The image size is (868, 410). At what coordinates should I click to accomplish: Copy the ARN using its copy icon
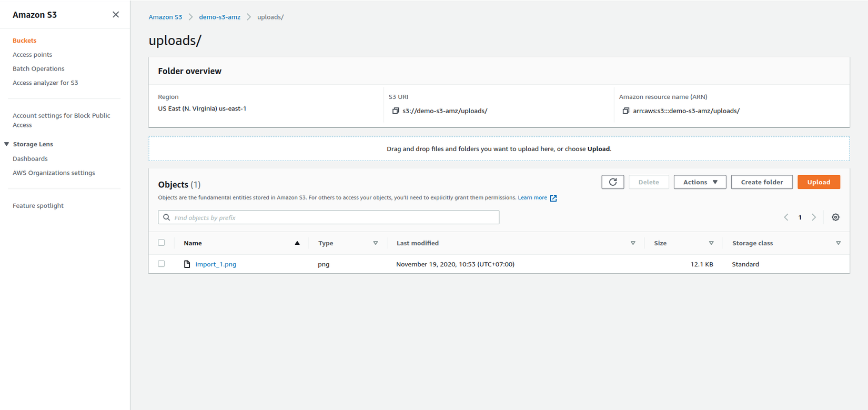click(x=625, y=111)
